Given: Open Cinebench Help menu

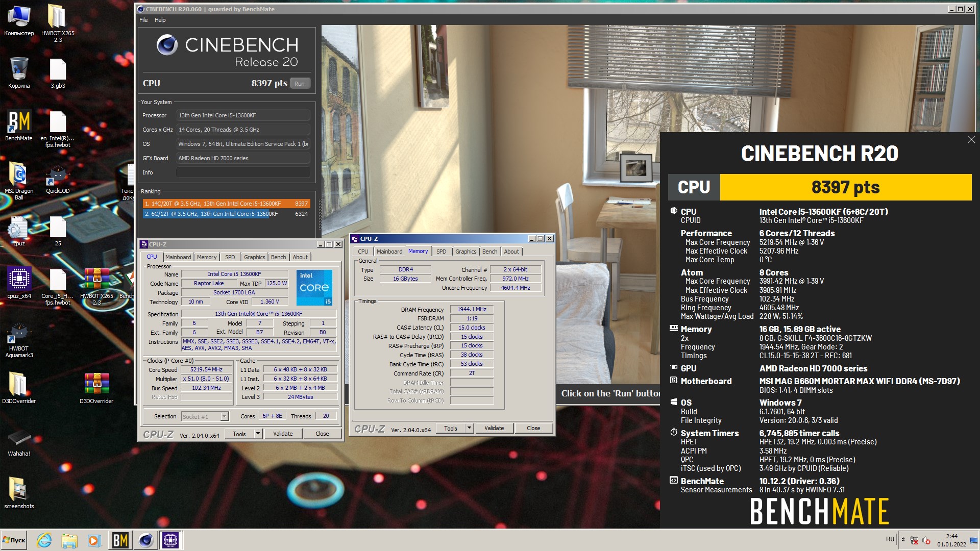Looking at the screenshot, I should pos(160,20).
